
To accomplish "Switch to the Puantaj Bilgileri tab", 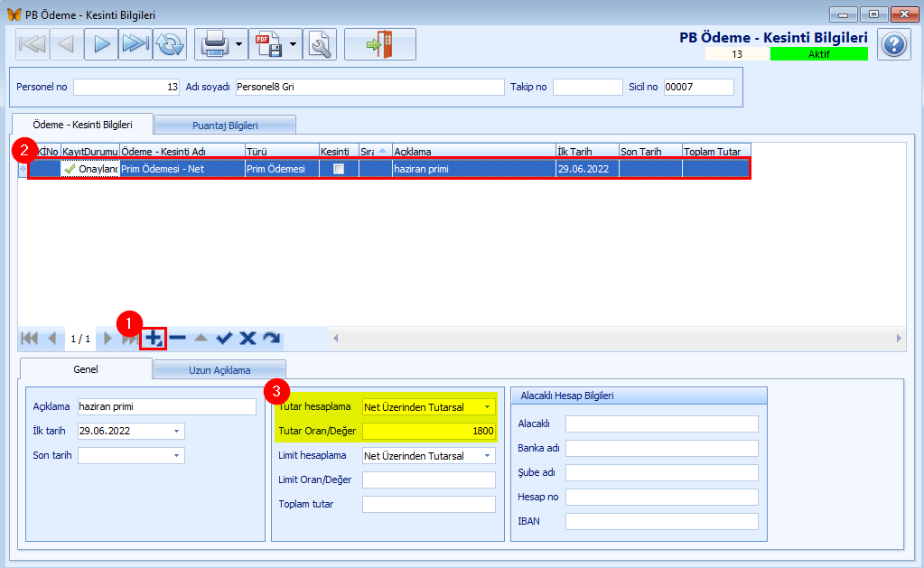I will pos(225,126).
